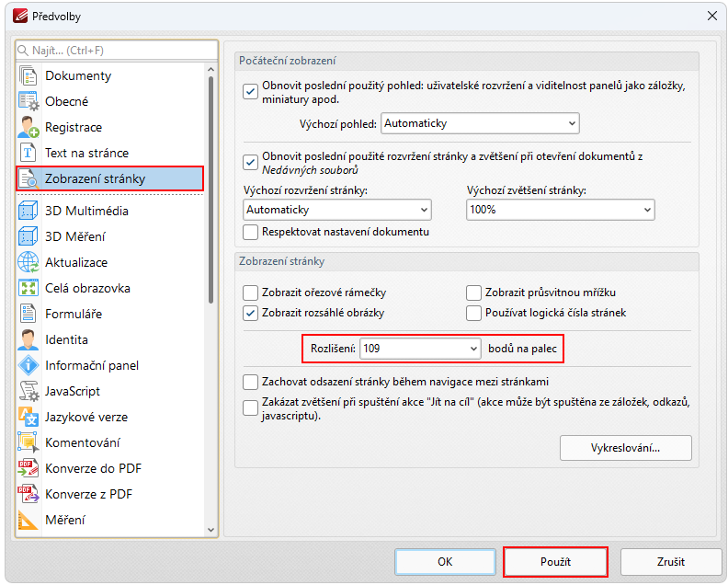The image size is (728, 585).
Task: Open Výchozí zvětšení stránky dropdown
Action: [646, 210]
